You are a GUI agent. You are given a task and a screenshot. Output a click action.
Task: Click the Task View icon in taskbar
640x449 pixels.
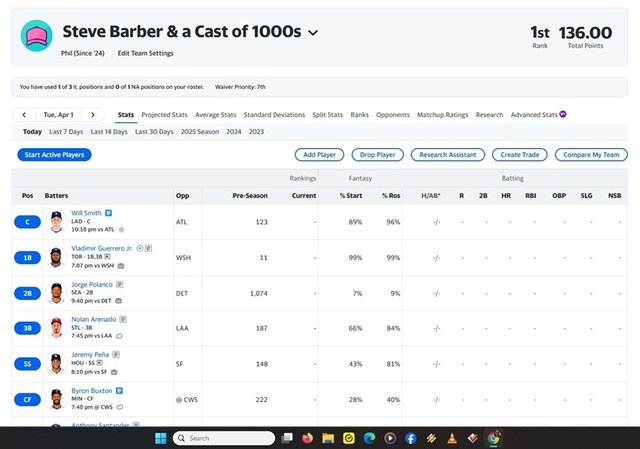click(x=287, y=438)
